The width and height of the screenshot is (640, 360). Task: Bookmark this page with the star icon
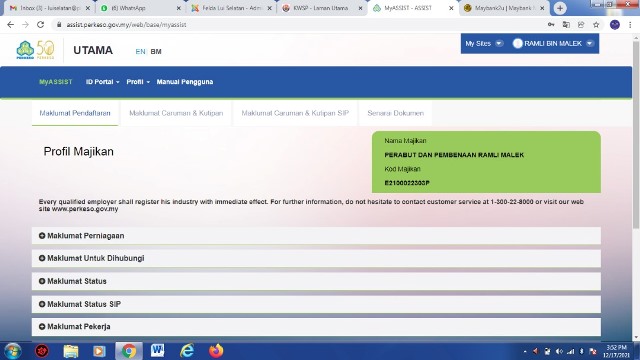[x=596, y=24]
